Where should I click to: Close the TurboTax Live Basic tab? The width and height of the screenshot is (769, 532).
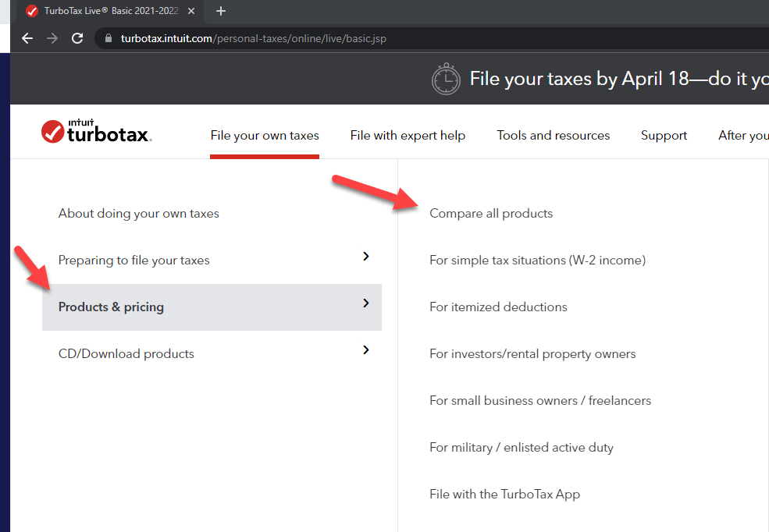click(191, 11)
